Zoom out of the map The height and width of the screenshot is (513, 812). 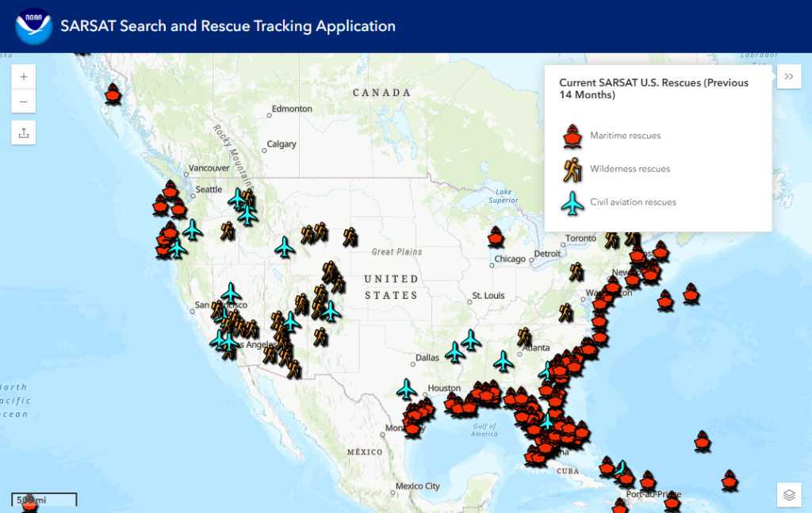coord(23,101)
